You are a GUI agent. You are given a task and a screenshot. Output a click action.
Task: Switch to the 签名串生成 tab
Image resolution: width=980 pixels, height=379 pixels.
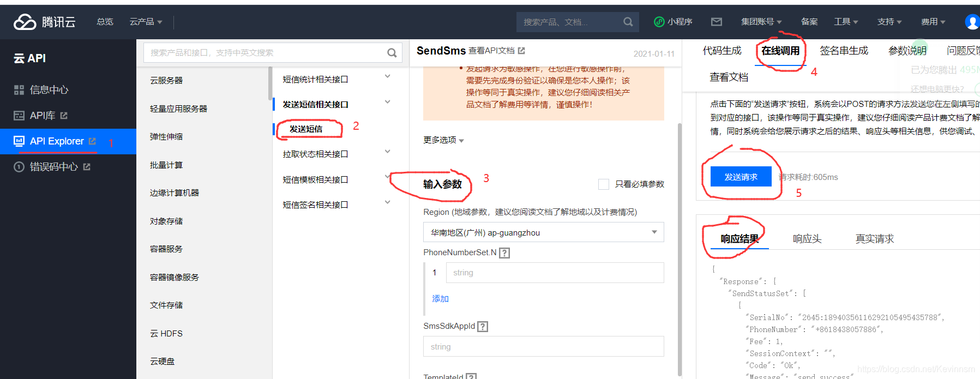[844, 51]
